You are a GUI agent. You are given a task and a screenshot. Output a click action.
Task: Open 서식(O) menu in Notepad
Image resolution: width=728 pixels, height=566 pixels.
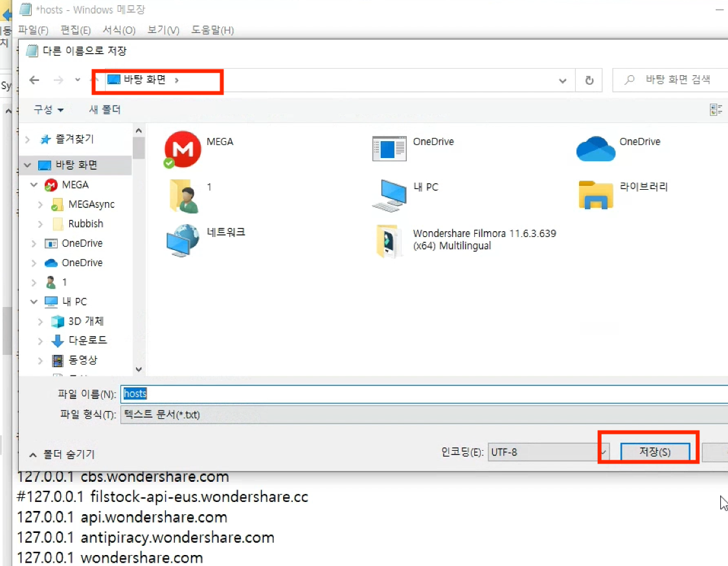point(119,30)
